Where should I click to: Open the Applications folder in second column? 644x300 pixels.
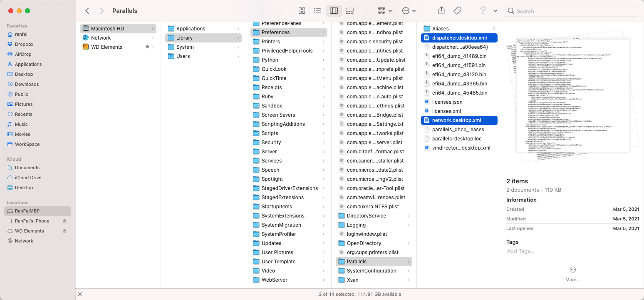203,28
